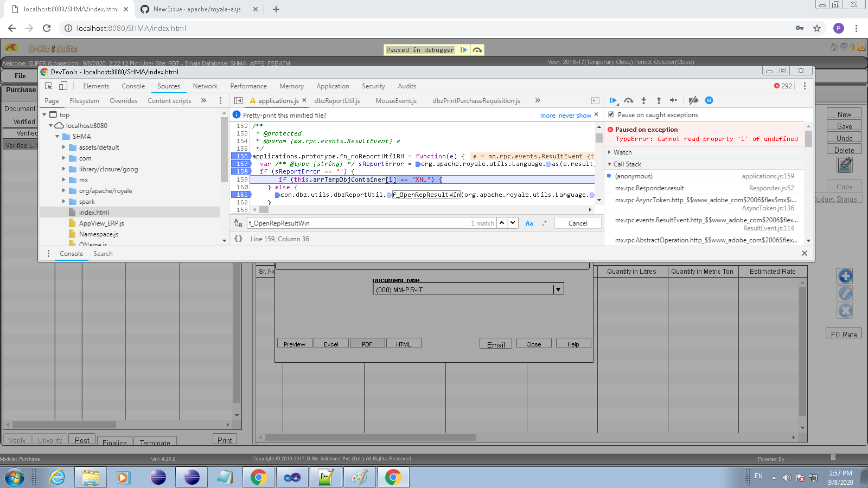The image size is (868, 488).
Task: Step into next function call
Action: (643, 100)
